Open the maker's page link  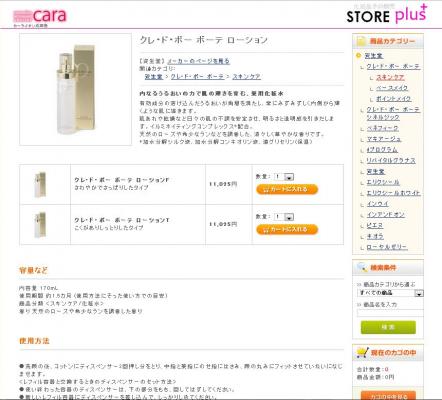(198, 61)
